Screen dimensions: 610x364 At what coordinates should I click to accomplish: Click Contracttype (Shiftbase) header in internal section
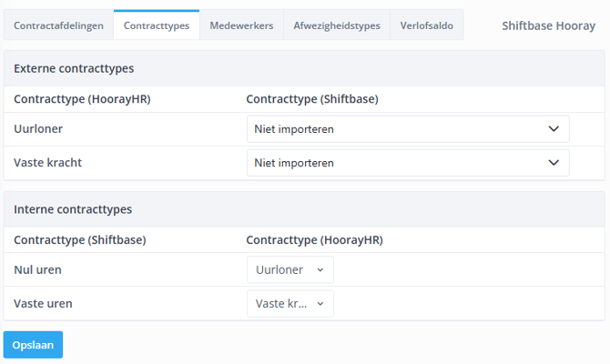coord(80,240)
